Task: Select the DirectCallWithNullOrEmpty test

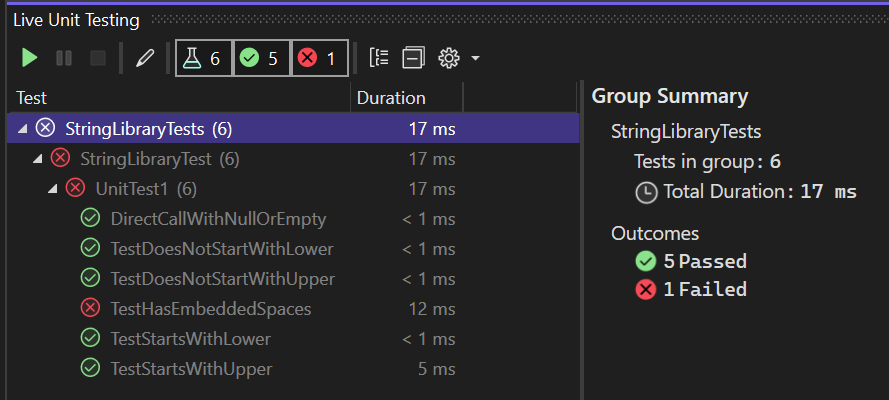Action: (218, 219)
